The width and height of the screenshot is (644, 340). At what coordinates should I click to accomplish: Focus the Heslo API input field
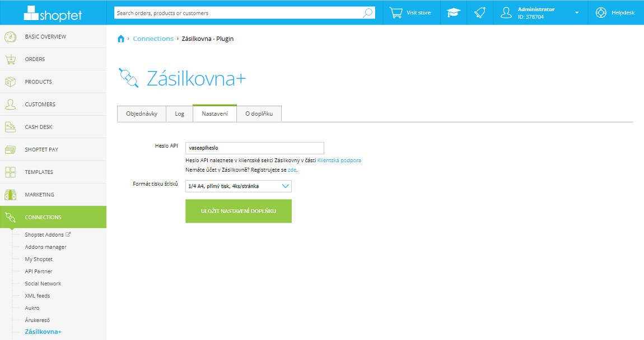point(255,148)
